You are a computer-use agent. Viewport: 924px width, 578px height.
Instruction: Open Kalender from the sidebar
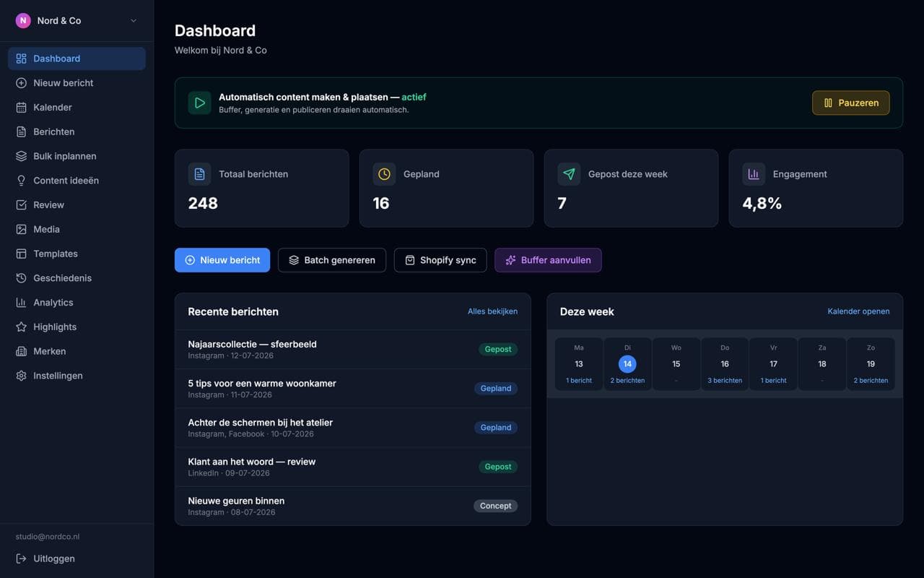77,108
